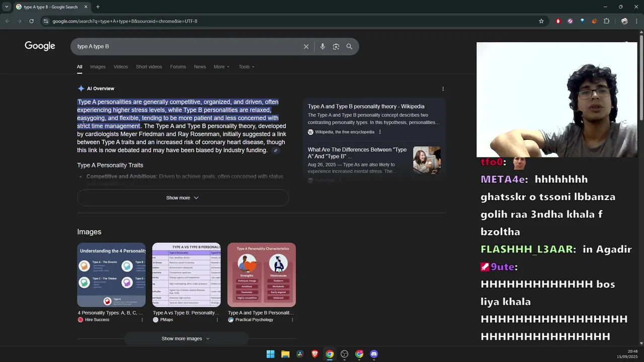This screenshot has height=362, width=644.
Task: Open Type A Personality Characteristics thumbnail
Action: [x=262, y=275]
